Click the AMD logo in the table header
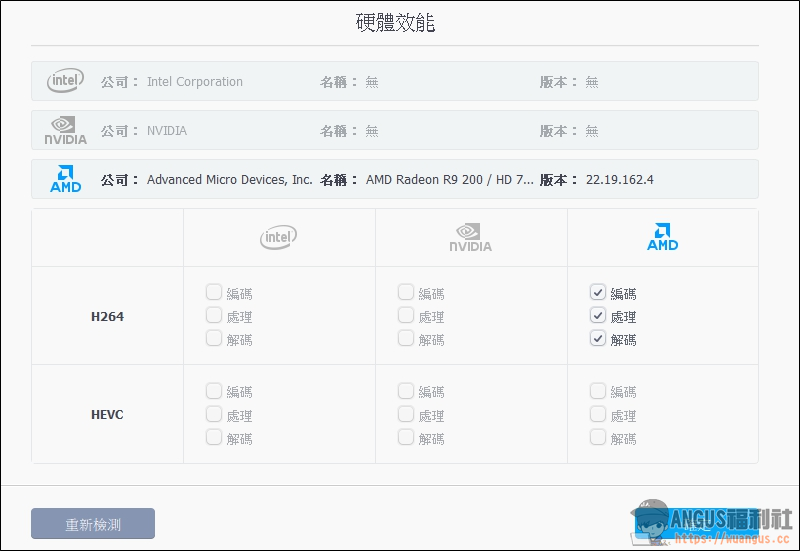Image resolution: width=800 pixels, height=551 pixels. 662,237
